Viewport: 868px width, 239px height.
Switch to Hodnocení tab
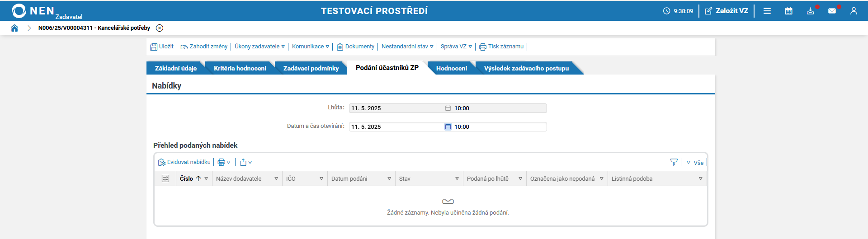point(452,68)
